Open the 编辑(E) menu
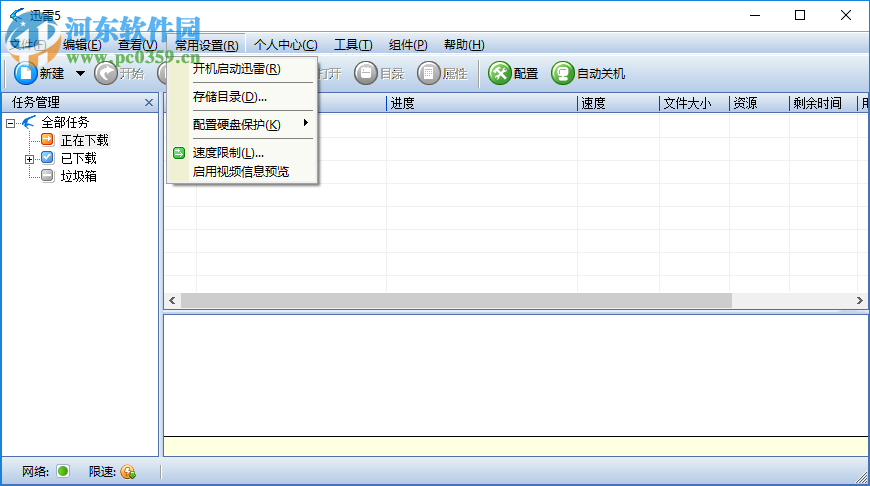The height and width of the screenshot is (486, 870). point(82,45)
